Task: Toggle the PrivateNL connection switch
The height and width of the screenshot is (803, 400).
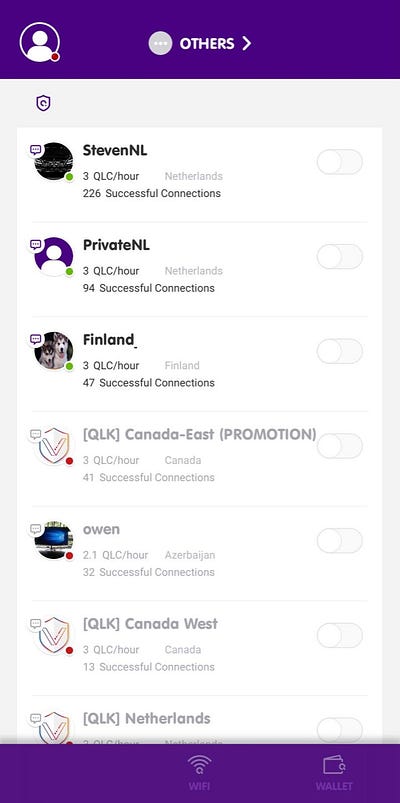Action: (x=340, y=257)
